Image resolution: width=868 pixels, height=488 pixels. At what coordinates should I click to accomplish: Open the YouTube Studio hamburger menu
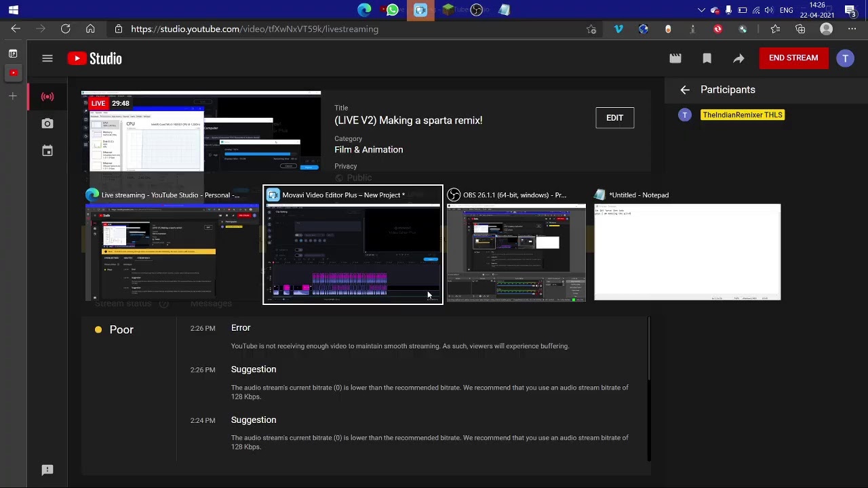(47, 58)
